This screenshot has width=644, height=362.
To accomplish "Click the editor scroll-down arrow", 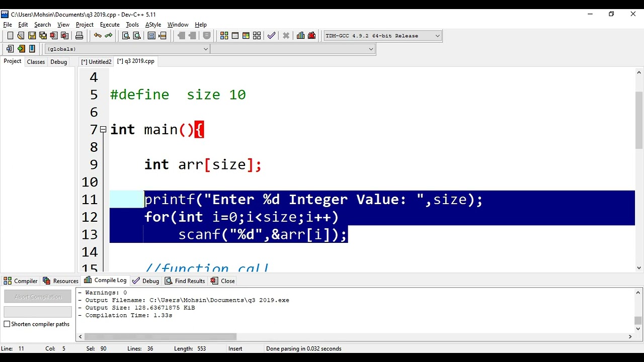I will click(639, 268).
